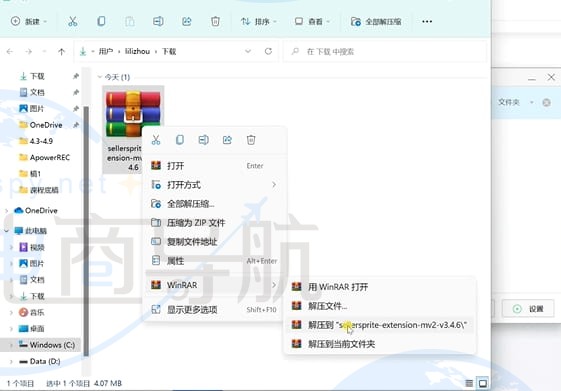Switch to details view icon in status bar
The width and height of the screenshot is (561, 391).
pyautogui.click(x=469, y=383)
